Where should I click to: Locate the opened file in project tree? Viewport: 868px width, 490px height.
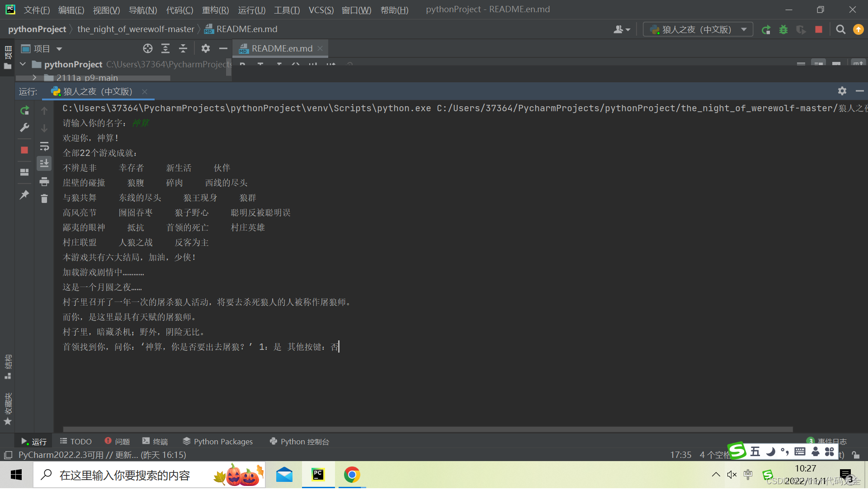pyautogui.click(x=148, y=48)
